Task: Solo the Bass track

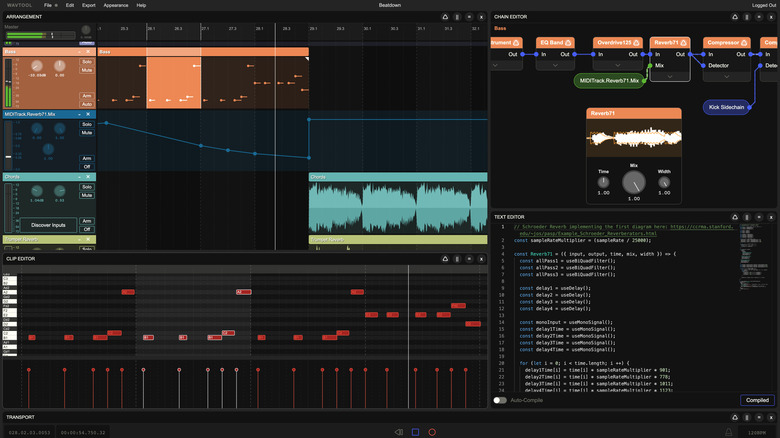Action: click(87, 62)
